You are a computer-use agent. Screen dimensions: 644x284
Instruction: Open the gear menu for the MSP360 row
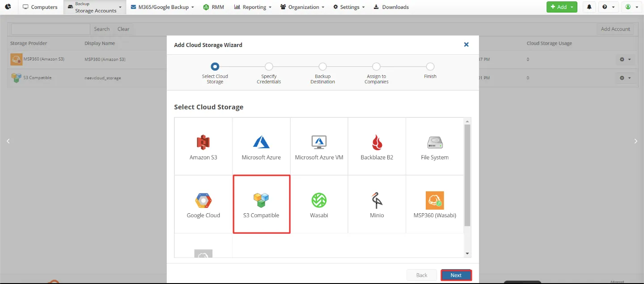pos(625,59)
